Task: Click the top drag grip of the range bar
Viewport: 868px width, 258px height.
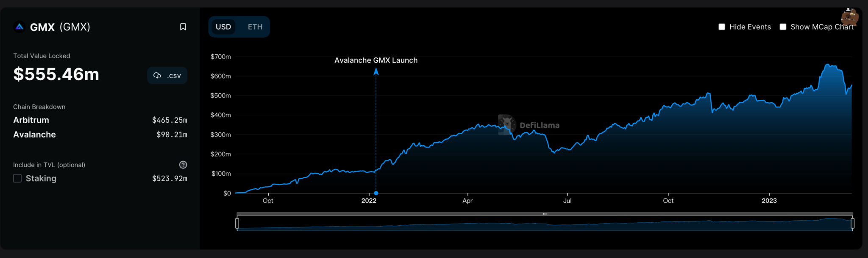Action: coord(545,214)
